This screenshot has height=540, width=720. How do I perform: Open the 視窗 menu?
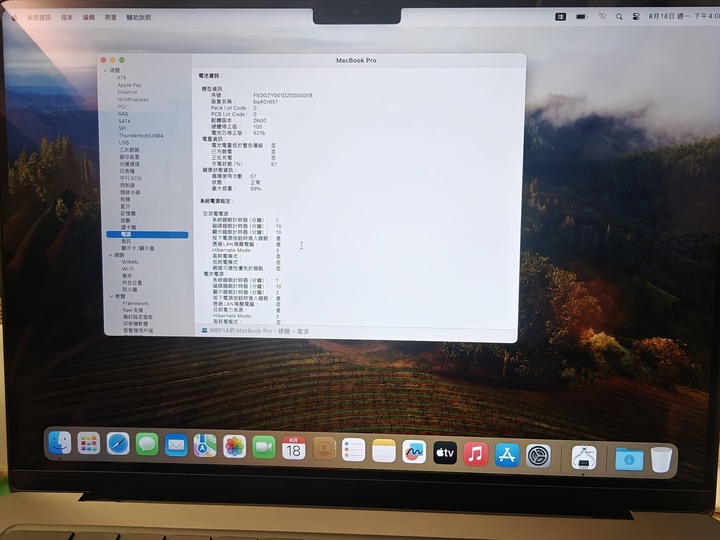point(110,17)
